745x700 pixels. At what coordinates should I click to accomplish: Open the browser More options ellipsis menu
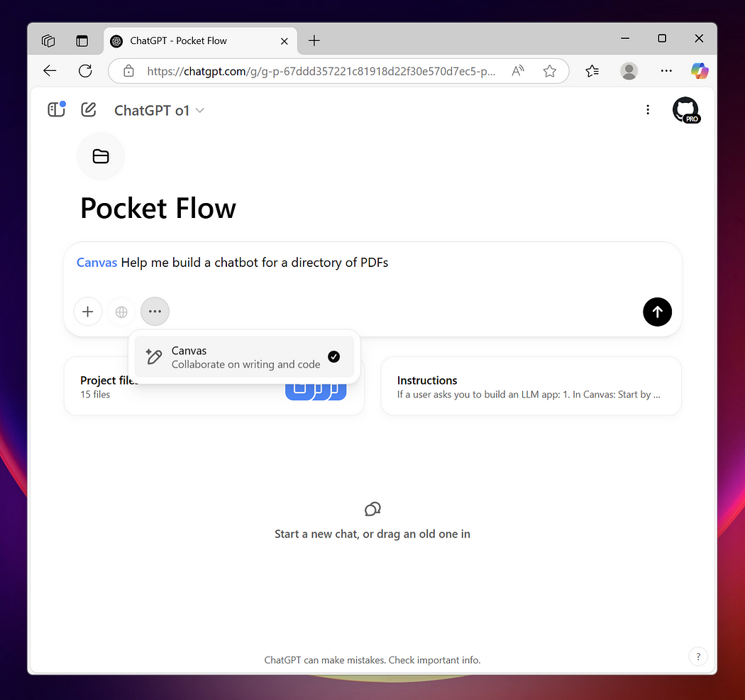click(666, 71)
